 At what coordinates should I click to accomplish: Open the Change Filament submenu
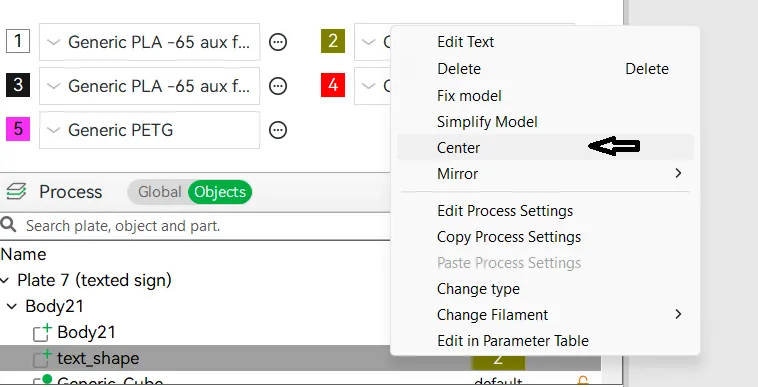(x=545, y=315)
